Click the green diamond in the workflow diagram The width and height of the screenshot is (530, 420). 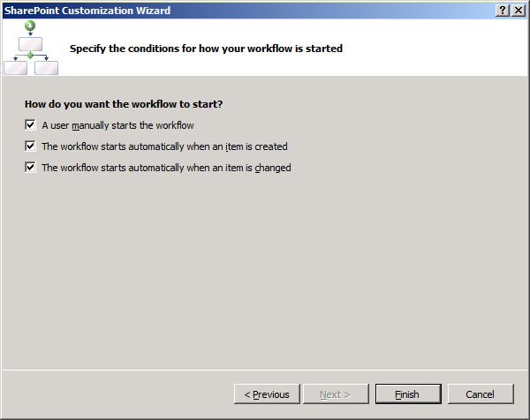pyautogui.click(x=30, y=56)
